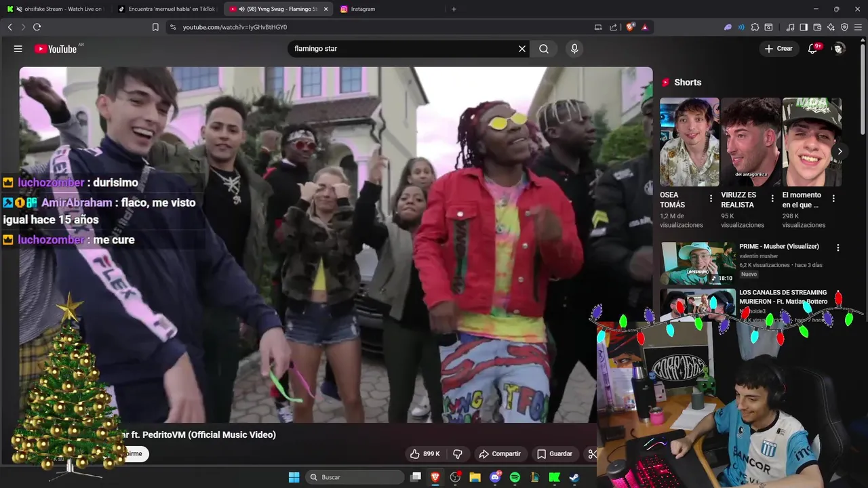The width and height of the screenshot is (868, 488).
Task: Mute the YouTube tab via its speaker icon
Action: click(x=242, y=9)
